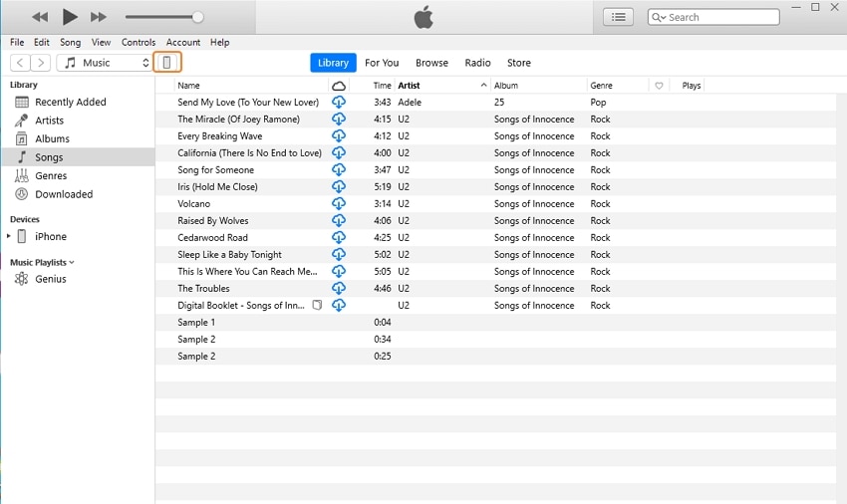Click the cloud status column header
Screen dimensions: 847x504
tap(339, 86)
